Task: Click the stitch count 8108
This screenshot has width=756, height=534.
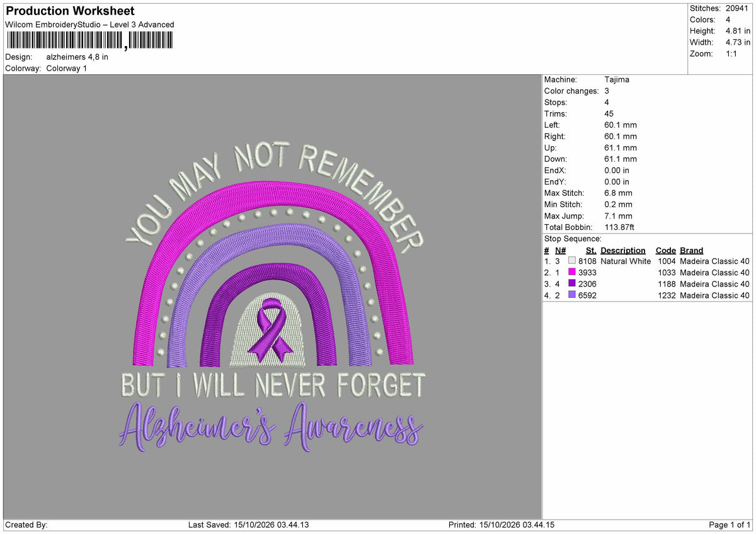Action: coord(587,261)
